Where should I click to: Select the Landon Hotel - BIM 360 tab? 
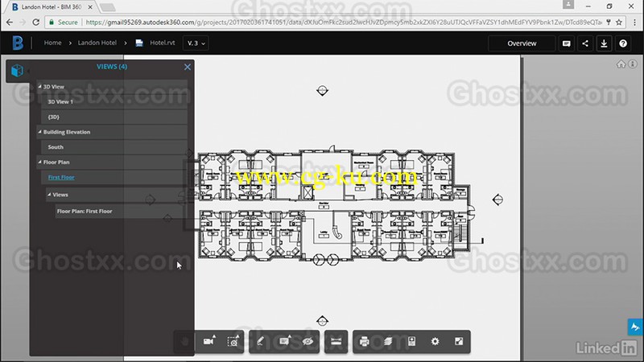[x=52, y=7]
